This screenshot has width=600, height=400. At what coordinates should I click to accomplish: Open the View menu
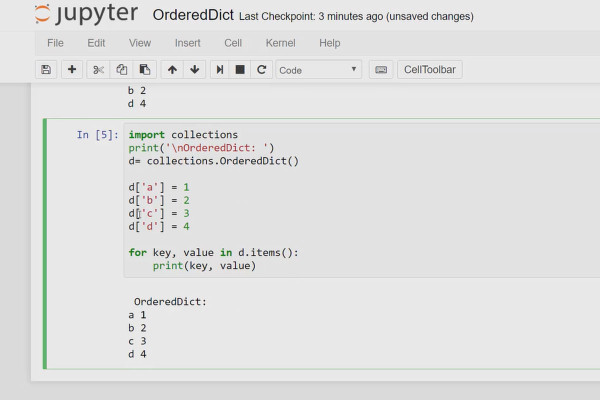[140, 43]
